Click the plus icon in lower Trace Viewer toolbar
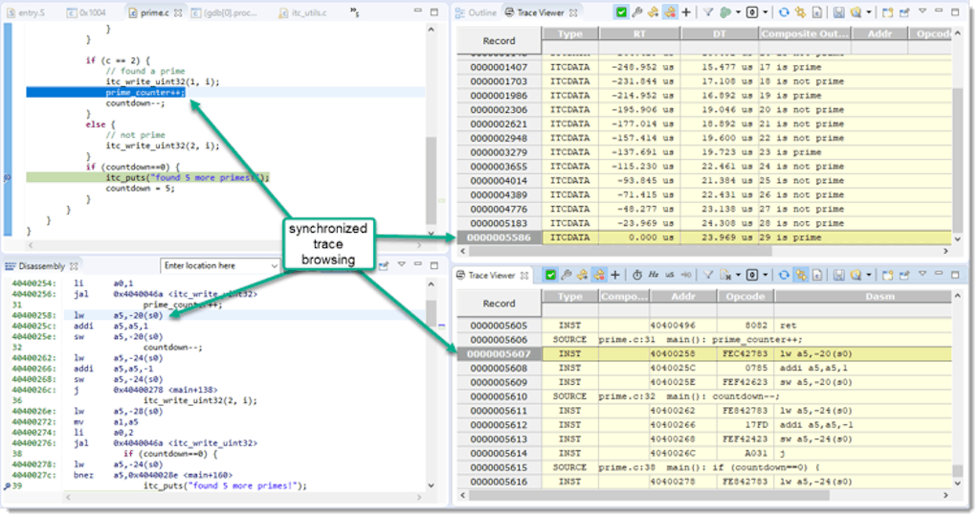This screenshot has width=980, height=519. pyautogui.click(x=615, y=275)
